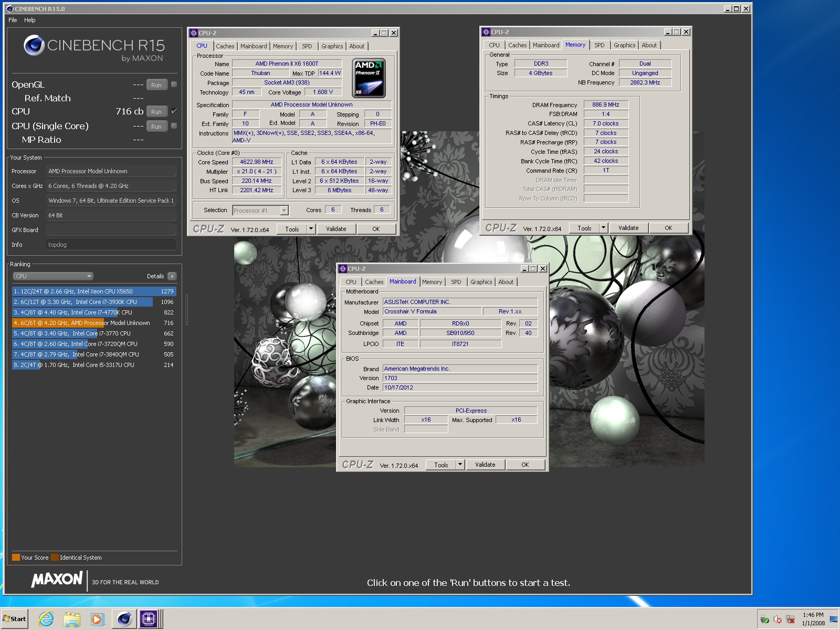The width and height of the screenshot is (840, 630).
Task: Select ranking row Intel Xeon CPU X5650
Action: 94,291
